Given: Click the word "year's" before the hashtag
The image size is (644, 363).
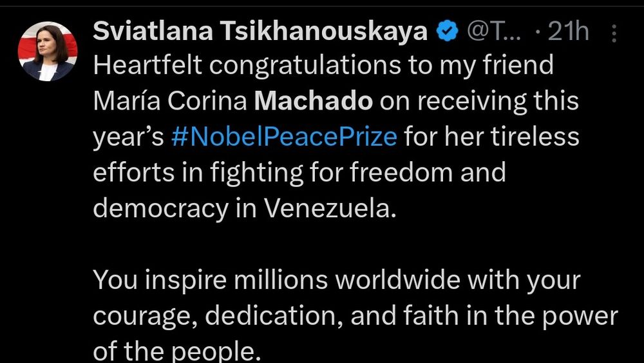Looking at the screenshot, I should [x=130, y=137].
